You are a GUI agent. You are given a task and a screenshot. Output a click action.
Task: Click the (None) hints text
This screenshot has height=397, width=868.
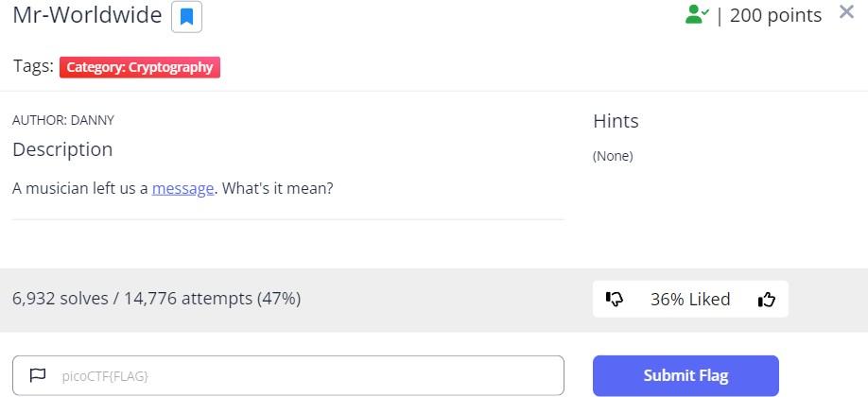[x=613, y=156]
